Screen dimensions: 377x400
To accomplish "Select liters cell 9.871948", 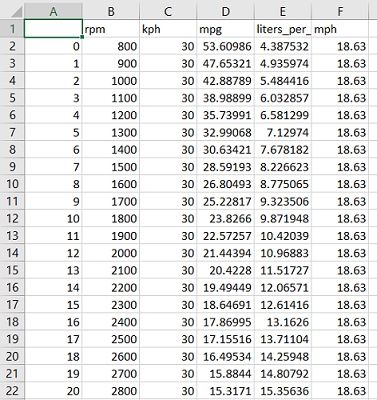I will click(283, 218).
